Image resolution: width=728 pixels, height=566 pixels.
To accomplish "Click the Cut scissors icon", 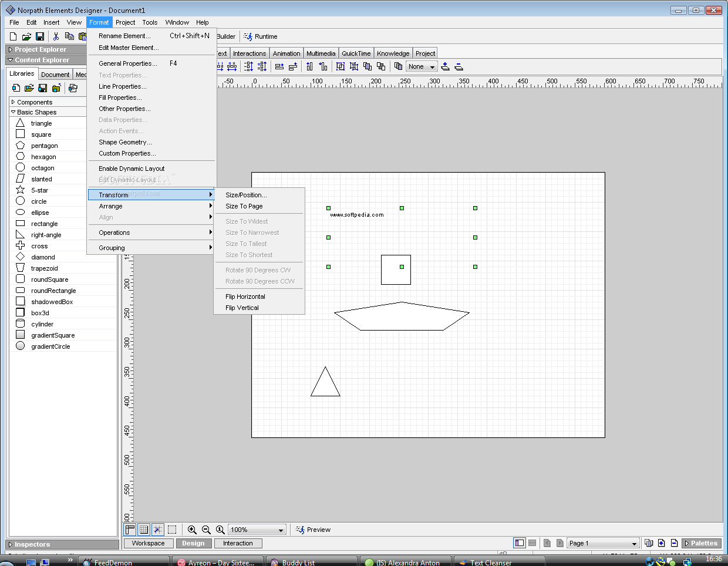I will 56,36.
